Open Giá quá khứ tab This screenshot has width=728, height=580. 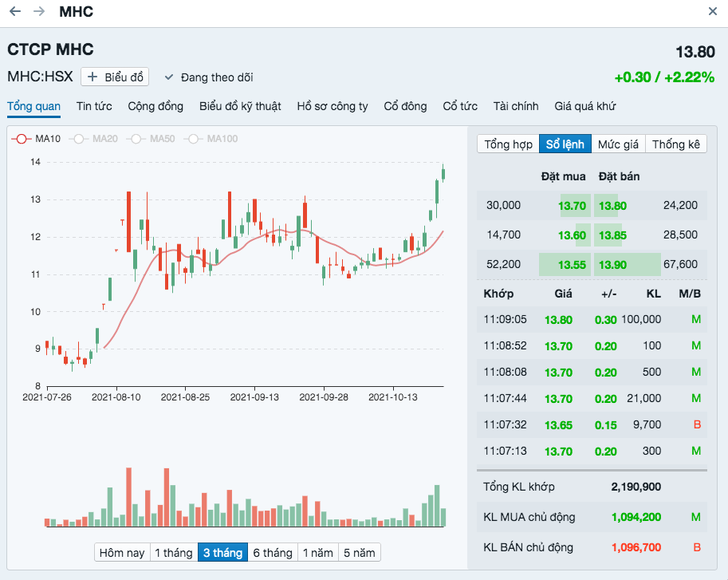(x=585, y=106)
